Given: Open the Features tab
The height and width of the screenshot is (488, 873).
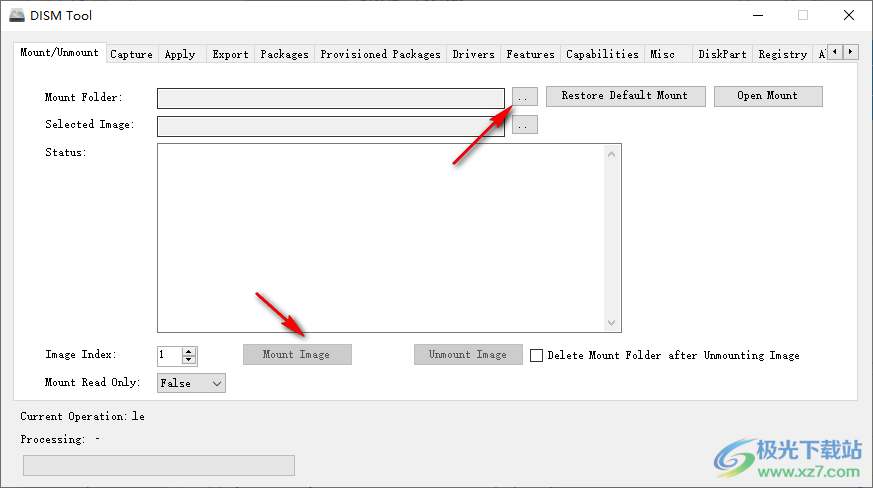Looking at the screenshot, I should click(x=530, y=54).
